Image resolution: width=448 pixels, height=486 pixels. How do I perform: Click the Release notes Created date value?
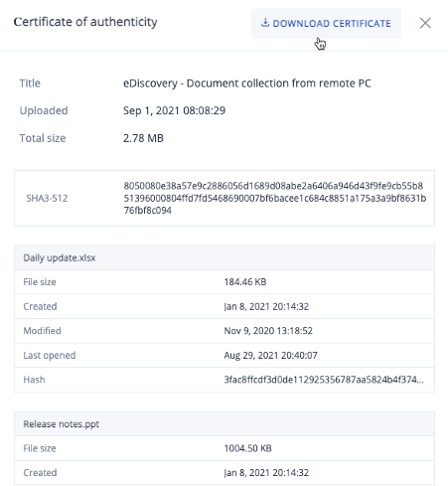pyautogui.click(x=266, y=473)
